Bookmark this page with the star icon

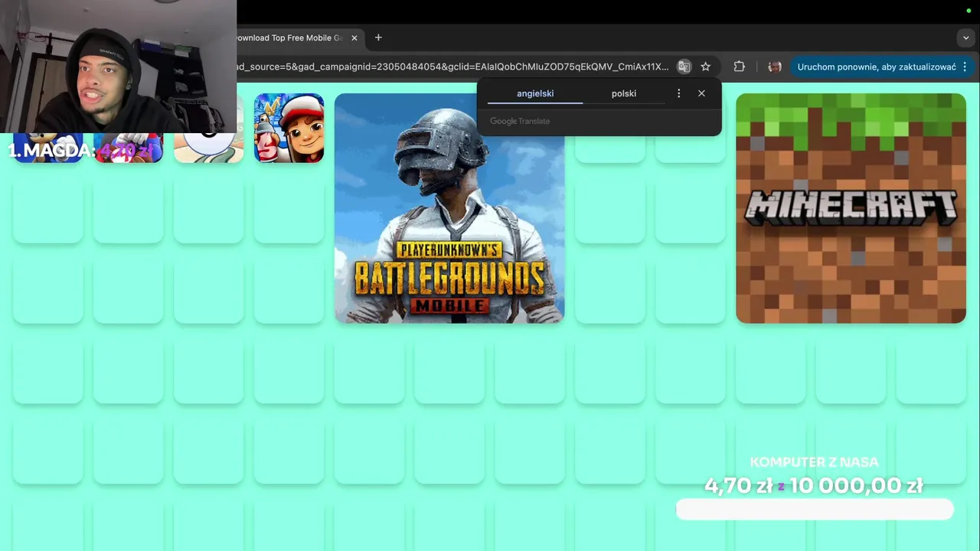705,67
